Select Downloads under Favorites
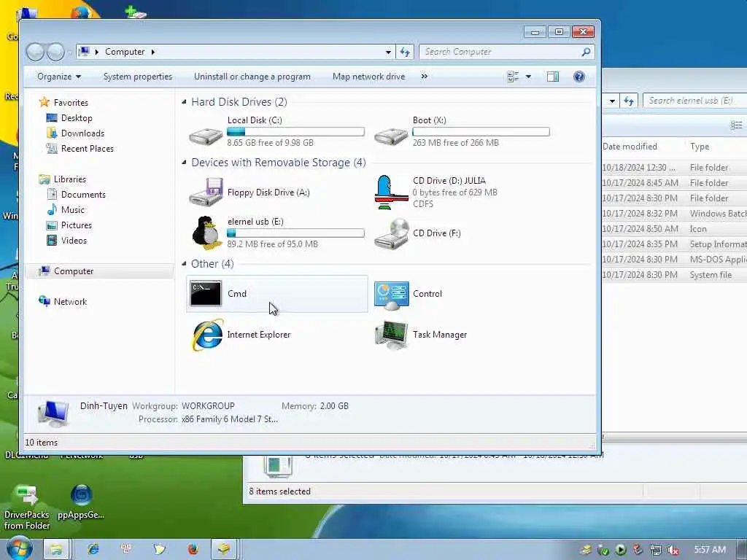 point(82,133)
